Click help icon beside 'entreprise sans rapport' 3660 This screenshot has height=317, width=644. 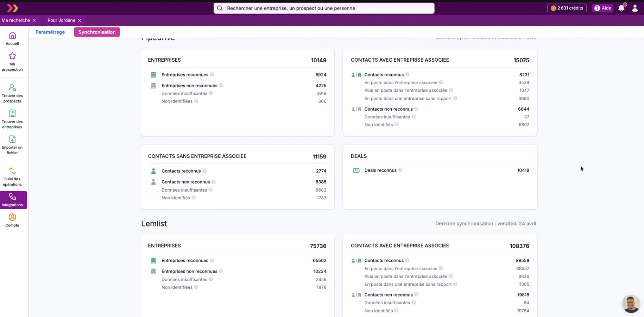[x=455, y=98]
